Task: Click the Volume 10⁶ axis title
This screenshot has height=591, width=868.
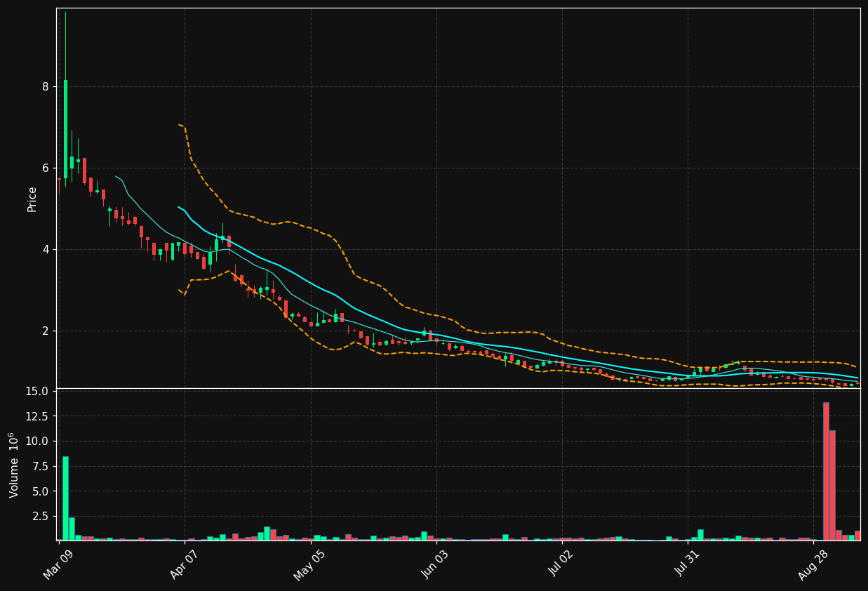Action: point(14,465)
